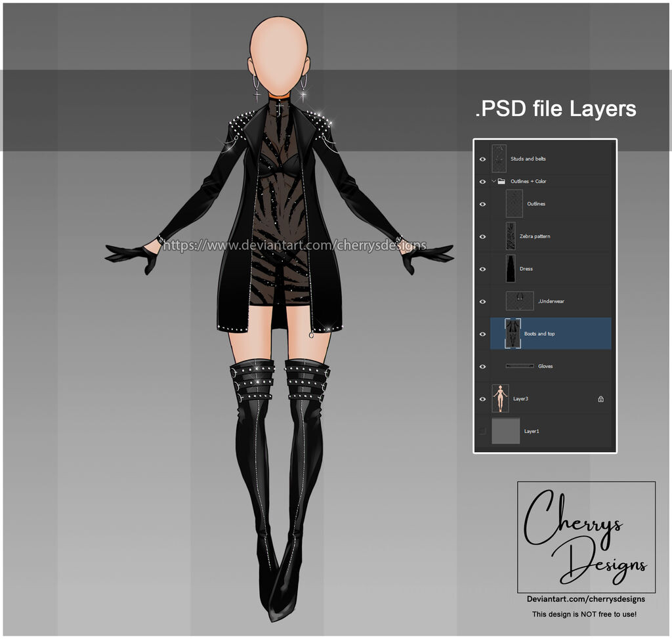This screenshot has width=672, height=639.
Task: Click the Studs and belts layer thumbnail
Action: pyautogui.click(x=501, y=158)
